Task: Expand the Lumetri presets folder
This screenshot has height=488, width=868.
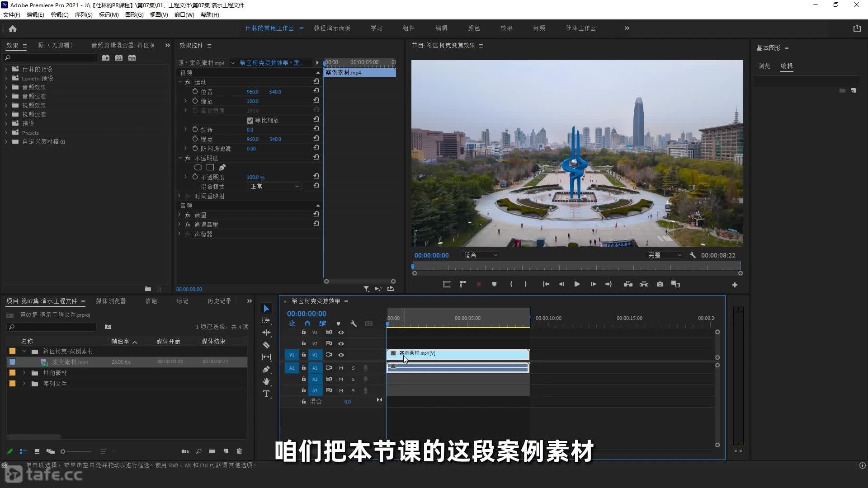Action: (x=6, y=78)
